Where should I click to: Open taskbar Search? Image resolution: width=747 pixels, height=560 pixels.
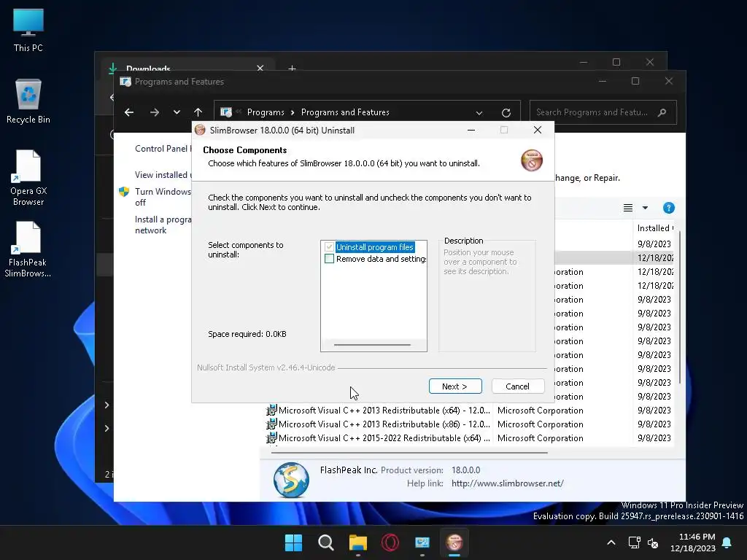coord(326,542)
